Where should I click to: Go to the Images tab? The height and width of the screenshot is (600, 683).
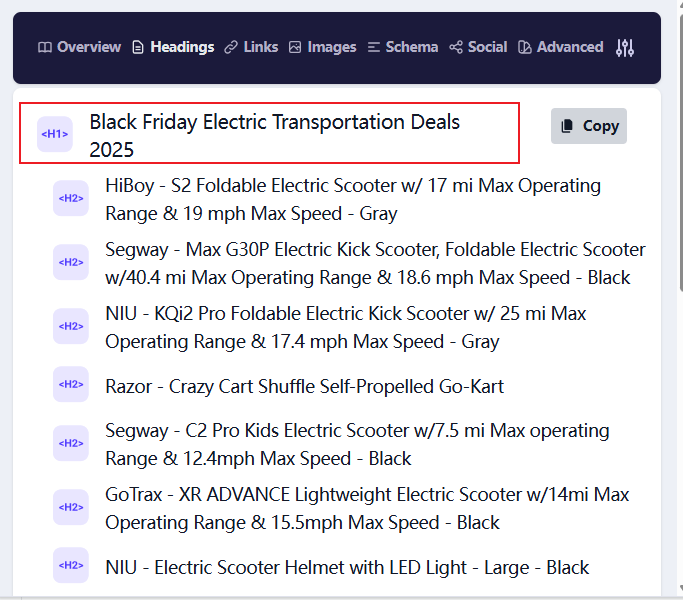(322, 47)
